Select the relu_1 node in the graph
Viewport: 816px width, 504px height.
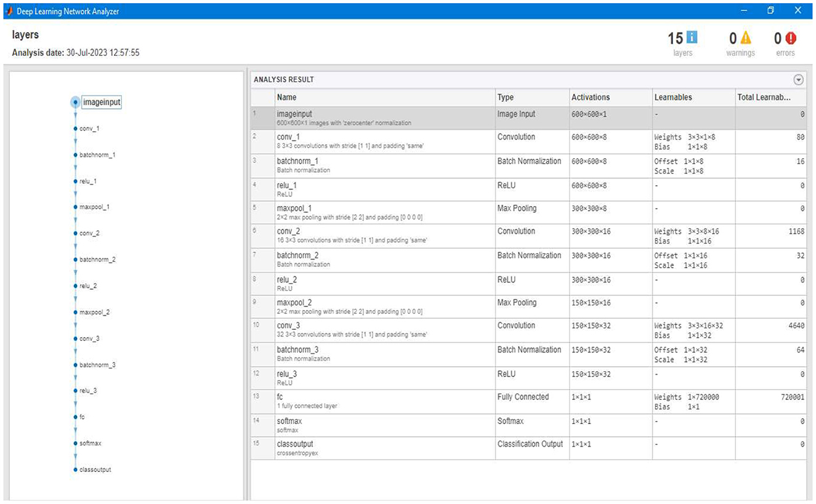pos(88,181)
